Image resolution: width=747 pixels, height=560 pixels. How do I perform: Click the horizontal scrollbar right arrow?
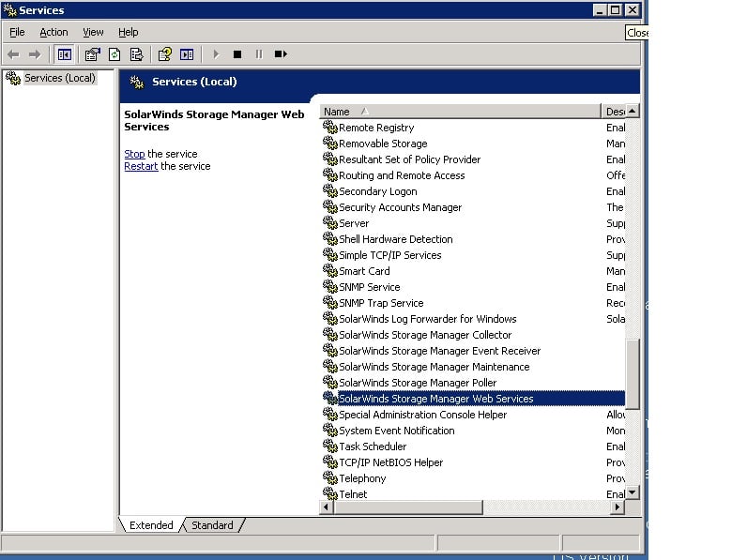click(617, 507)
